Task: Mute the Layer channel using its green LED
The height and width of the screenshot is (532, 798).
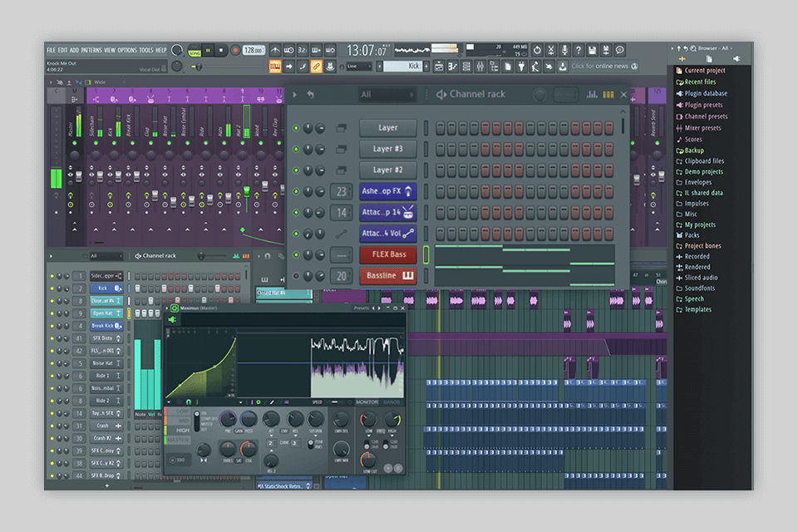Action: [296, 128]
